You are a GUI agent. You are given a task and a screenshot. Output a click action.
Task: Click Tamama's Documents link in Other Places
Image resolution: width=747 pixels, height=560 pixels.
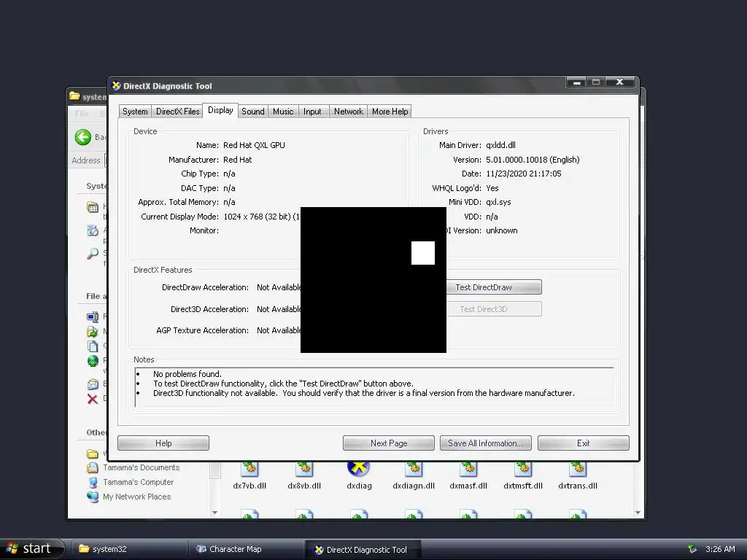point(142,467)
